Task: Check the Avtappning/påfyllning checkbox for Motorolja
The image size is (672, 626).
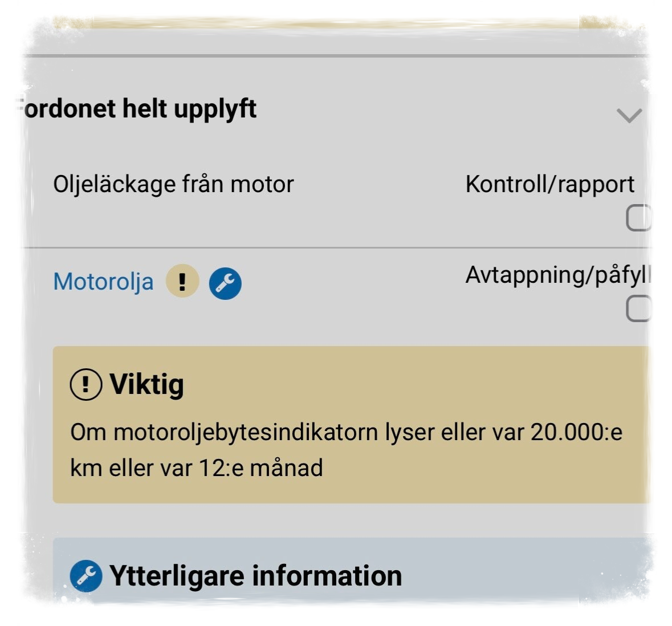Action: coord(638,308)
